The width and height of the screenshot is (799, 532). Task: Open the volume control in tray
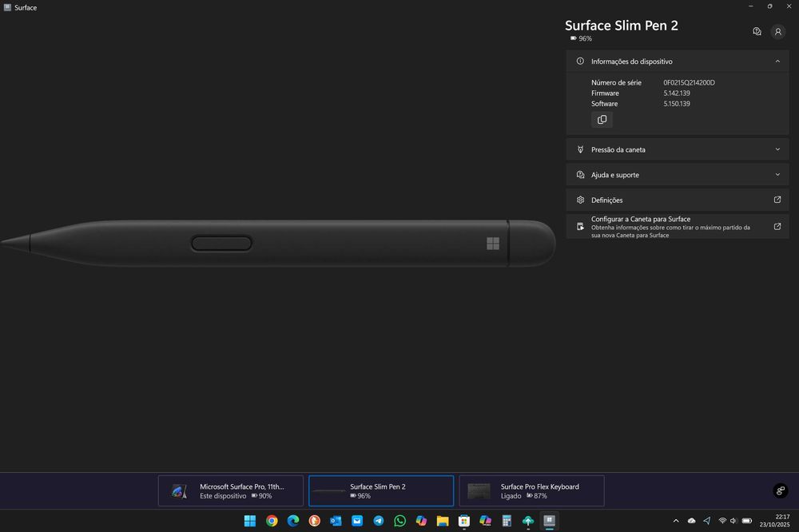coord(733,521)
